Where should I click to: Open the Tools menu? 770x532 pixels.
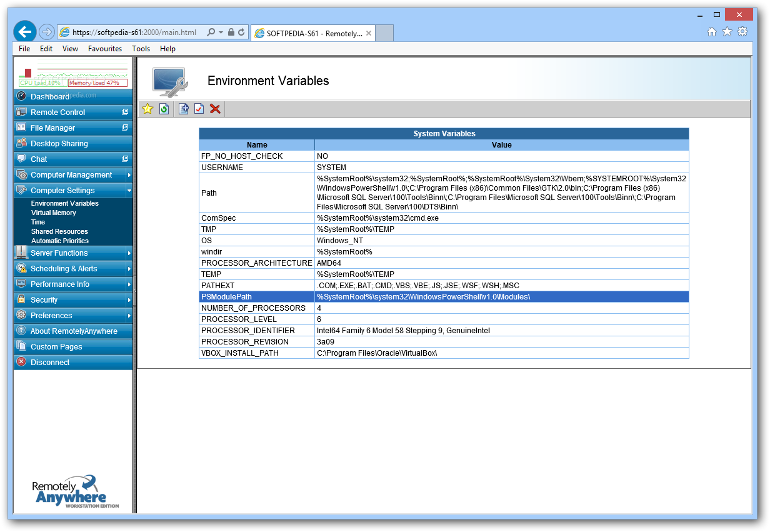coord(141,49)
